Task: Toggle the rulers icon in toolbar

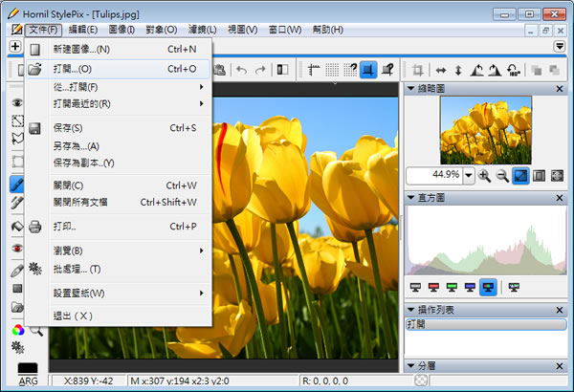Action: [x=314, y=69]
